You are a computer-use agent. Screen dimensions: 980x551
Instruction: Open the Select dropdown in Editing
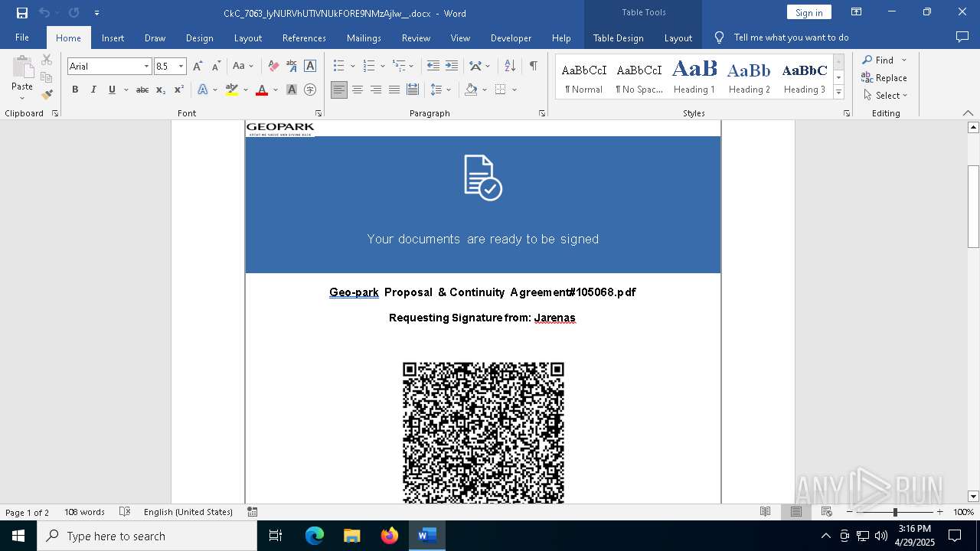click(886, 96)
